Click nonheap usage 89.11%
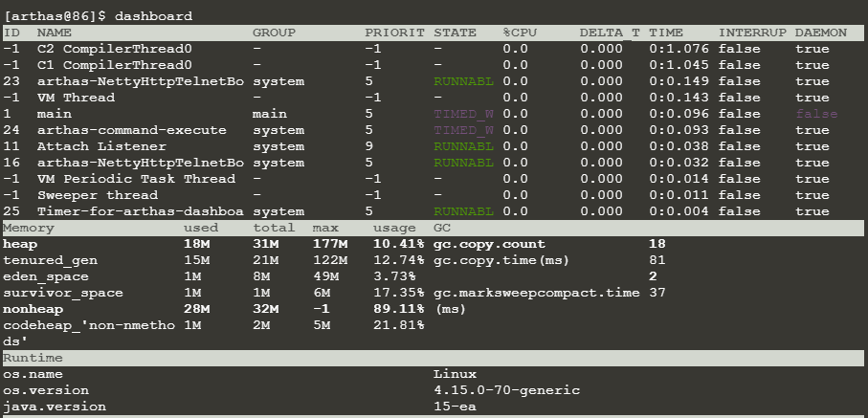 pos(398,309)
